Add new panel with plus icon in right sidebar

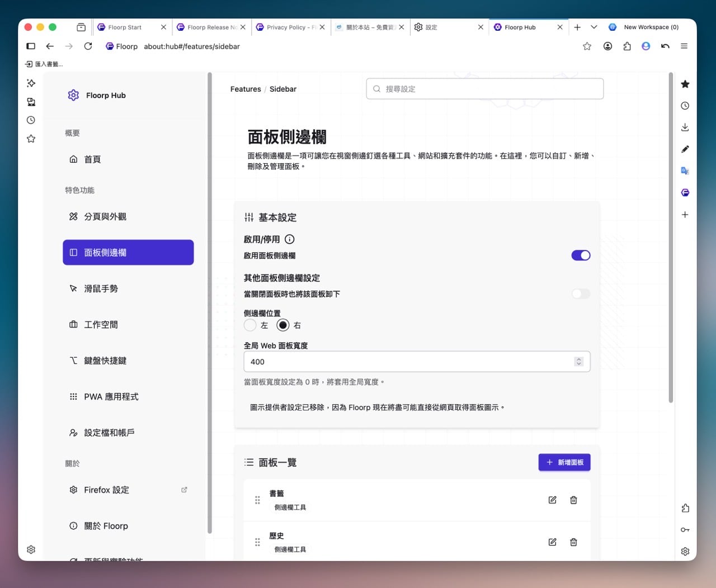coord(685,215)
